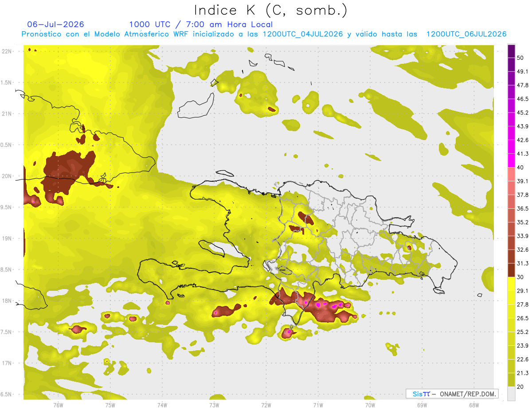Select the '29.1' colorbar value

click(523, 290)
